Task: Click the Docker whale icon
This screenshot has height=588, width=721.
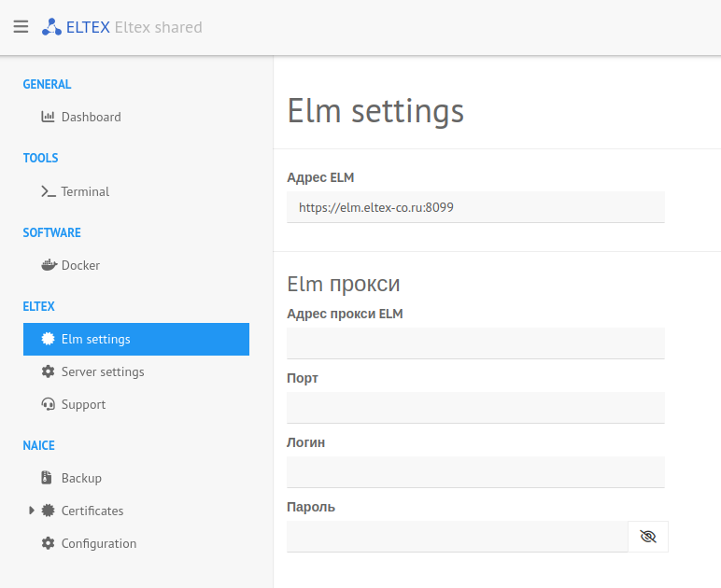Action: click(49, 265)
